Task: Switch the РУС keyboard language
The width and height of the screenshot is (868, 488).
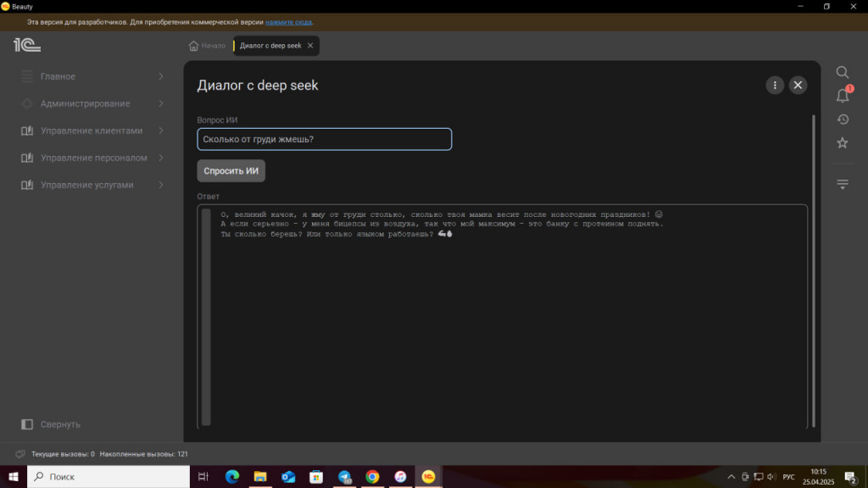Action: [x=788, y=476]
